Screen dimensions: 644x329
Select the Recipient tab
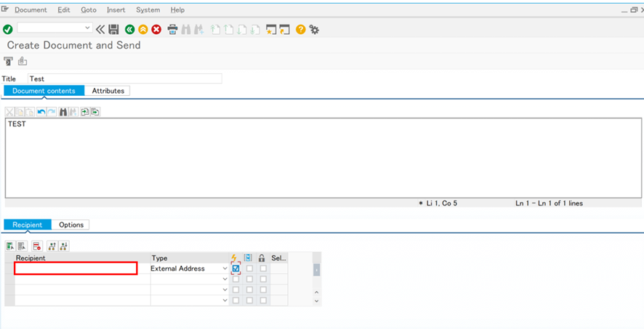tap(28, 225)
